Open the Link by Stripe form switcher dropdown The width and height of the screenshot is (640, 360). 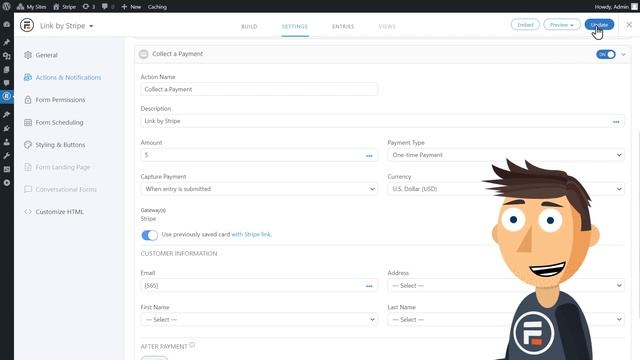click(67, 26)
